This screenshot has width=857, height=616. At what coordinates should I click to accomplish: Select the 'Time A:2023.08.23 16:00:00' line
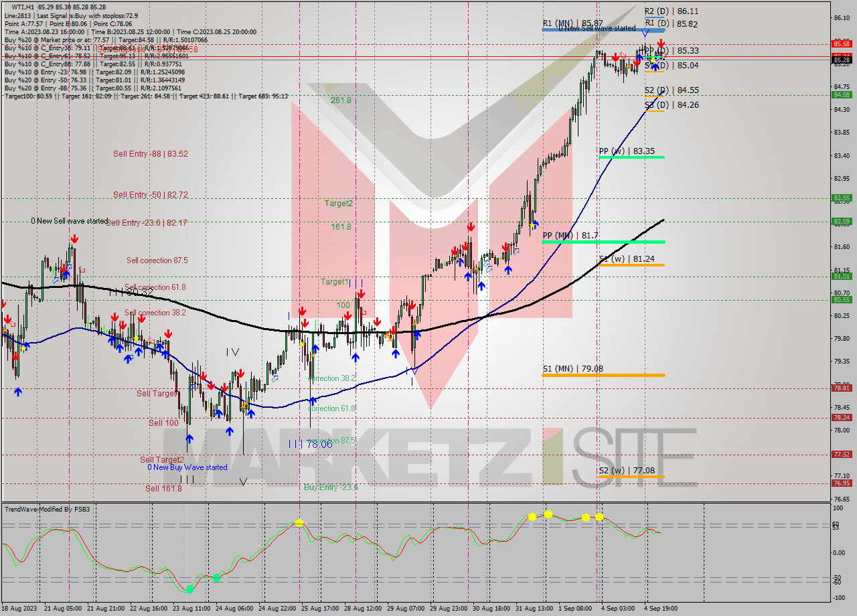tap(44, 31)
